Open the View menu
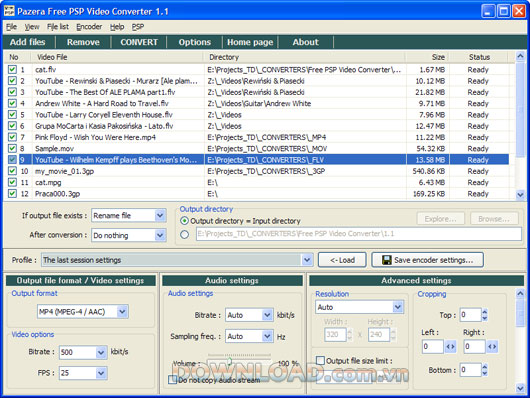 pos(32,27)
